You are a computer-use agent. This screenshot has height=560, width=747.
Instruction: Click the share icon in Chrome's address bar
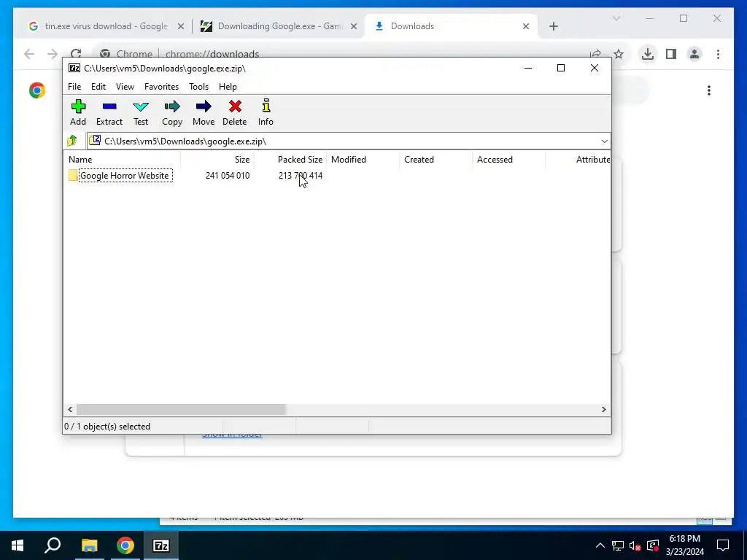click(x=595, y=54)
